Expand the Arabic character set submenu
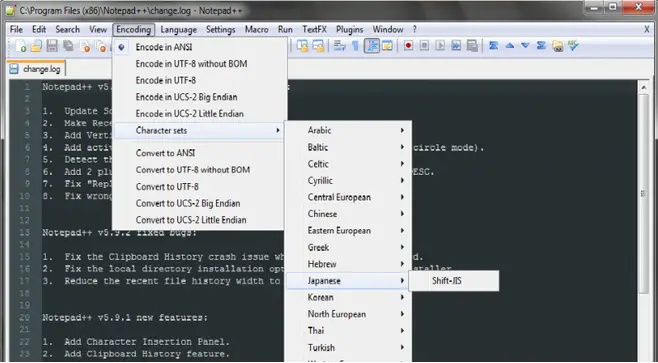The height and width of the screenshot is (363, 658). pyautogui.click(x=348, y=131)
